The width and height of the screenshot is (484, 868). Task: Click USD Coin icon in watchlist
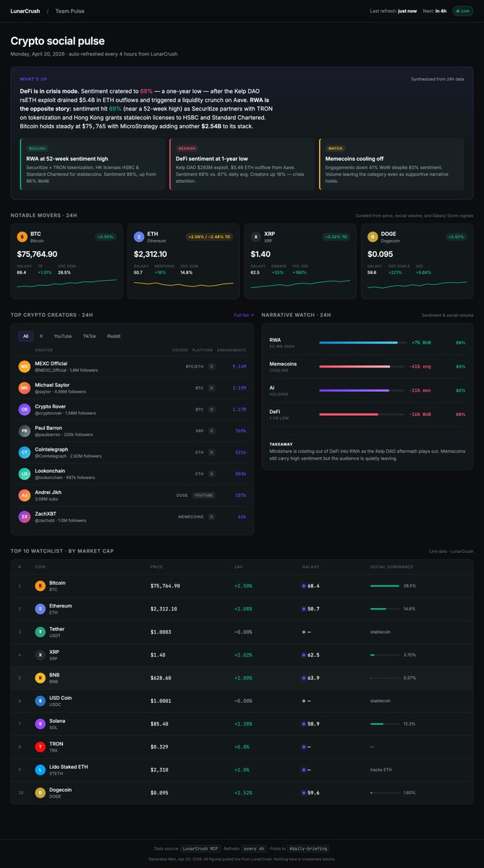[x=41, y=701]
